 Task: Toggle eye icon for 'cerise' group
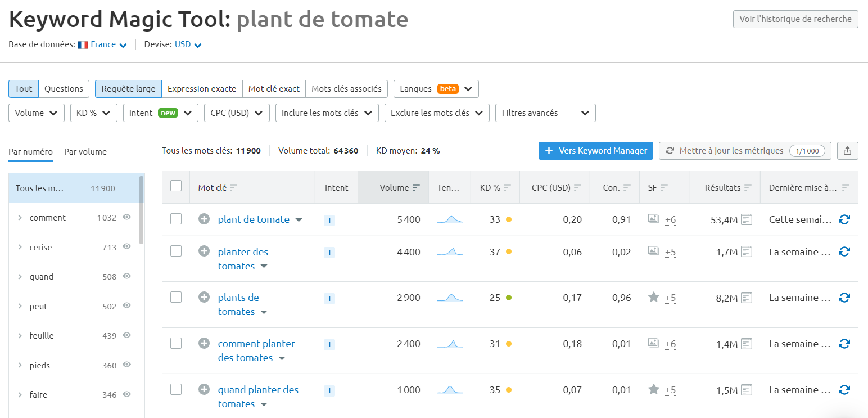[127, 247]
